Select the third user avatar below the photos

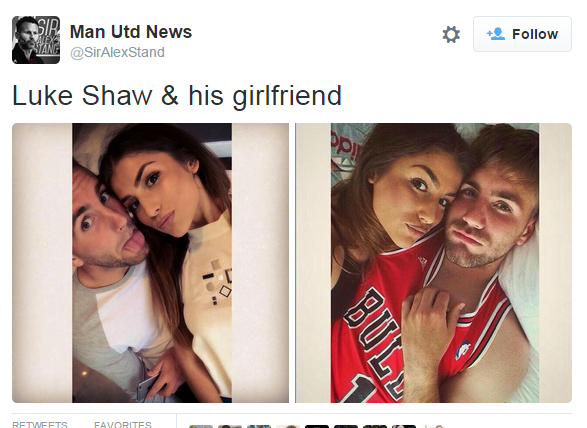click(259, 426)
